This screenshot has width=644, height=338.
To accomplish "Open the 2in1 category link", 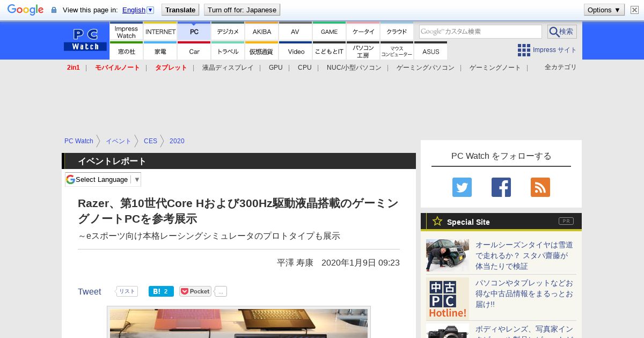I will coord(74,68).
